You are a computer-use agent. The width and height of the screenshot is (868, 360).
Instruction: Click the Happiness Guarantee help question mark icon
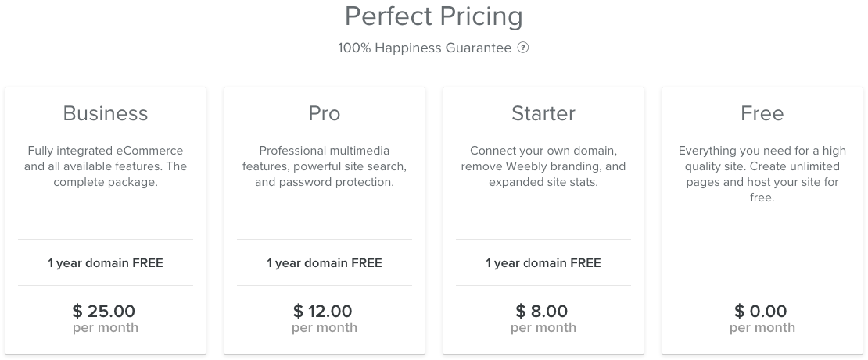pos(523,48)
